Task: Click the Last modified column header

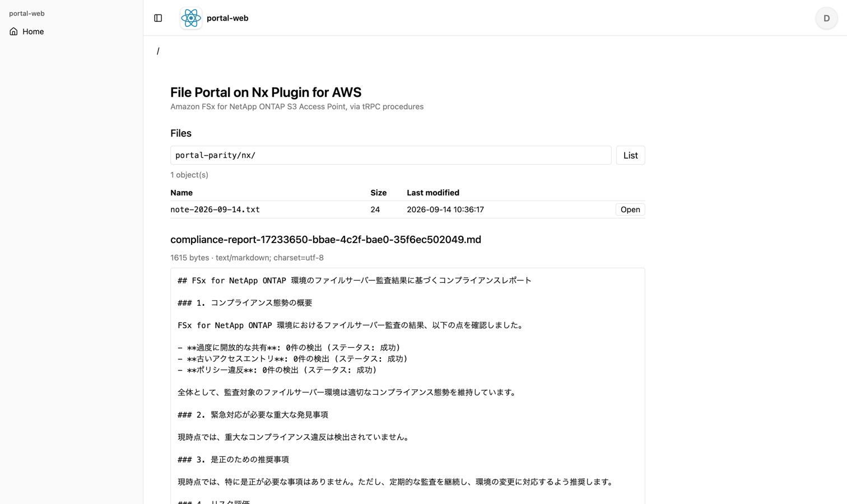Action: coord(433,193)
